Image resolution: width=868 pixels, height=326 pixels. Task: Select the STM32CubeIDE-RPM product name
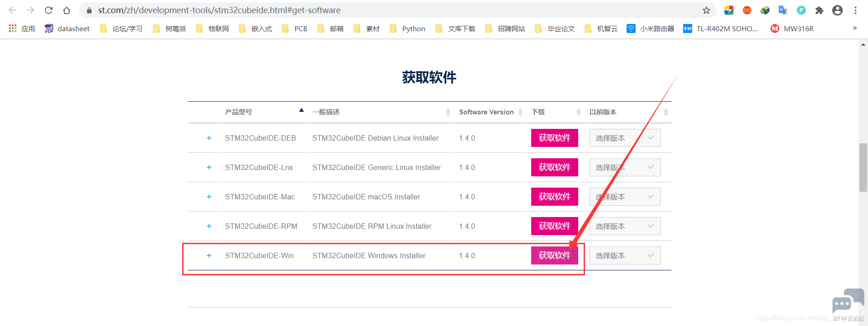pos(261,226)
